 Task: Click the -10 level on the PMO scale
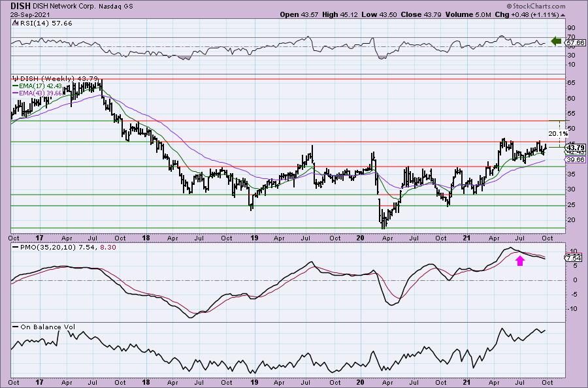(x=572, y=309)
